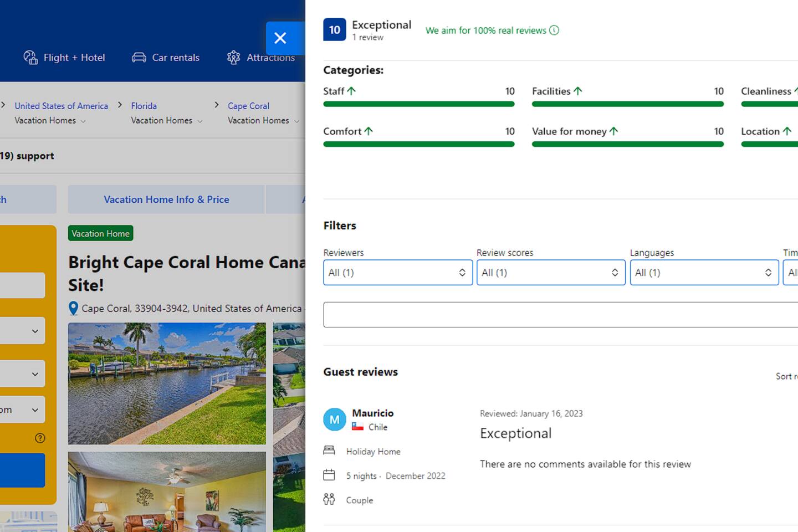The width and height of the screenshot is (798, 532).
Task: Open the canal waterfront photo thumbnail
Action: 167,383
